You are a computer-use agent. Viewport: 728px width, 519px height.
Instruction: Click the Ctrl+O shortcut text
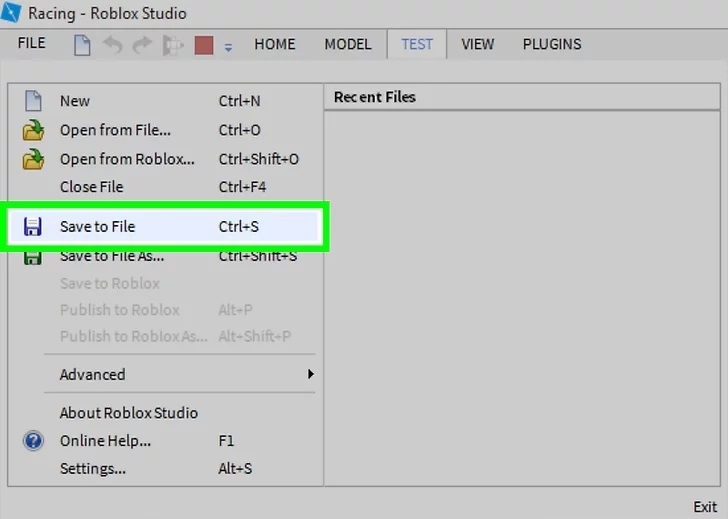click(240, 130)
